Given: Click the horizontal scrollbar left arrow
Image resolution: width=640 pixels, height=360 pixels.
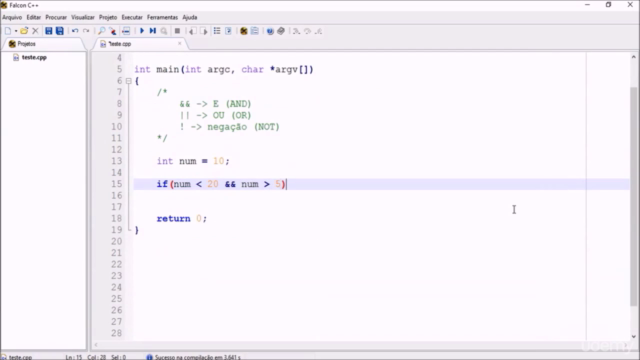Looking at the screenshot, I should 96,345.
